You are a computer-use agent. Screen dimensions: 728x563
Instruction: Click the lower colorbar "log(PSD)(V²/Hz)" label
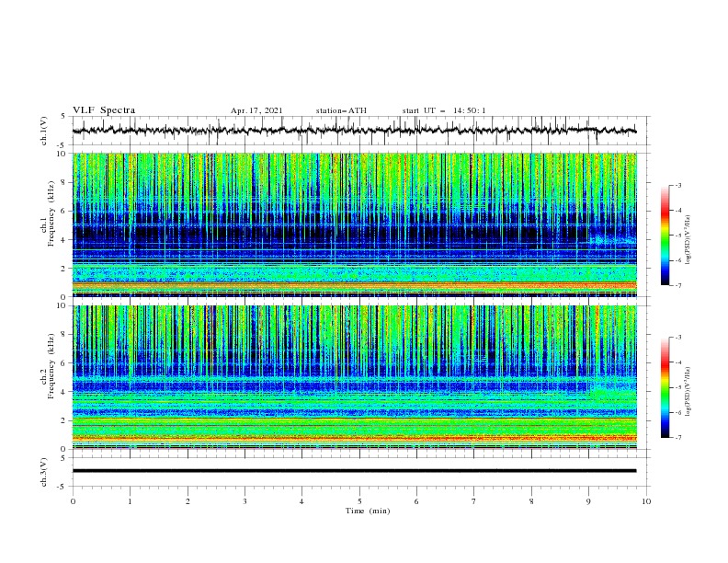(689, 391)
